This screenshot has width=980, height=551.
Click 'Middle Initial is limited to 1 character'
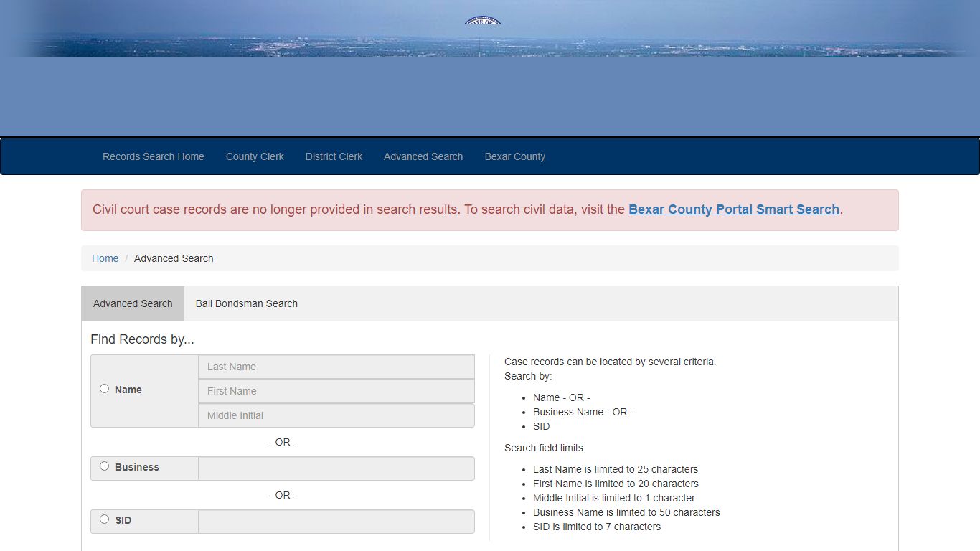614,498
